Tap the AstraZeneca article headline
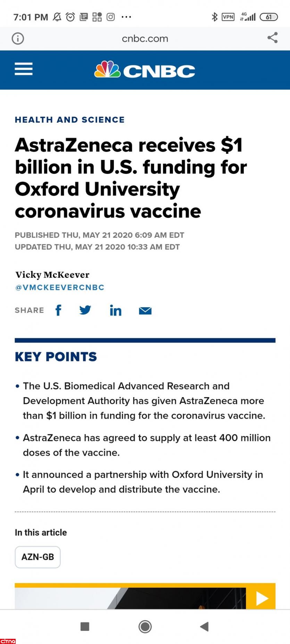Viewport: 290px width, 644px height. [131, 178]
